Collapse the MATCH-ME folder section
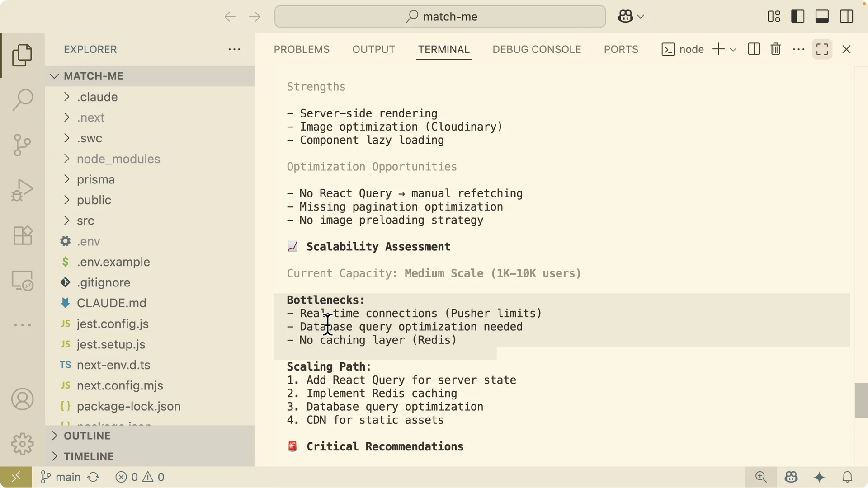The image size is (868, 488). [150, 76]
